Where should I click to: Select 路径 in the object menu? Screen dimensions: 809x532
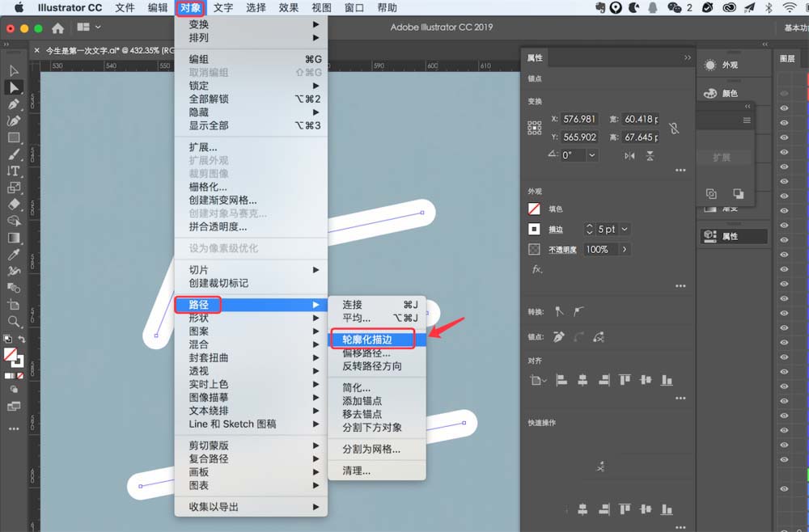251,305
